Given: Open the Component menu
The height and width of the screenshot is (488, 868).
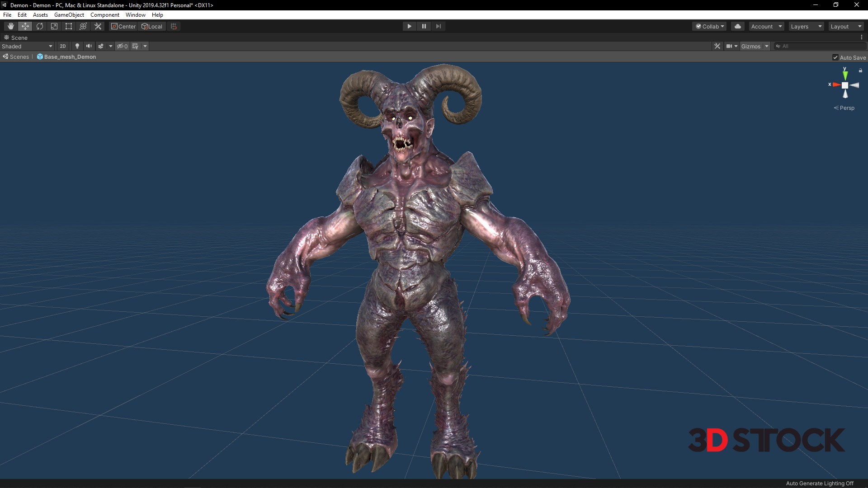Looking at the screenshot, I should [x=104, y=15].
